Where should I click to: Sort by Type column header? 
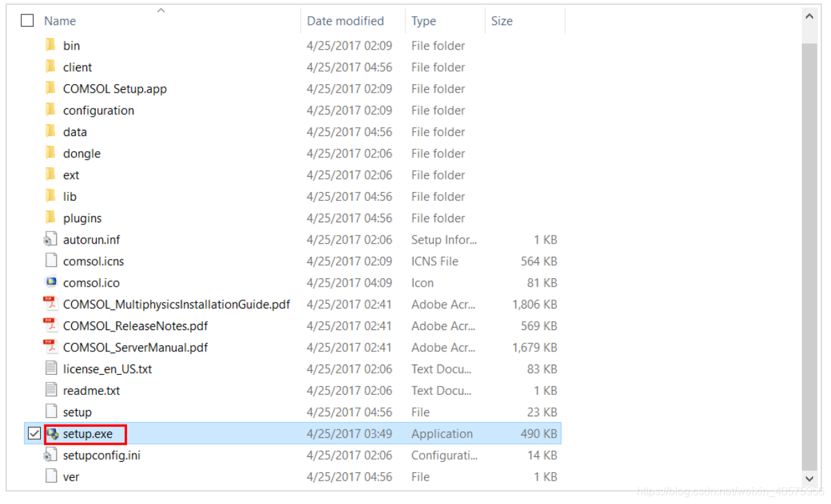pyautogui.click(x=423, y=21)
